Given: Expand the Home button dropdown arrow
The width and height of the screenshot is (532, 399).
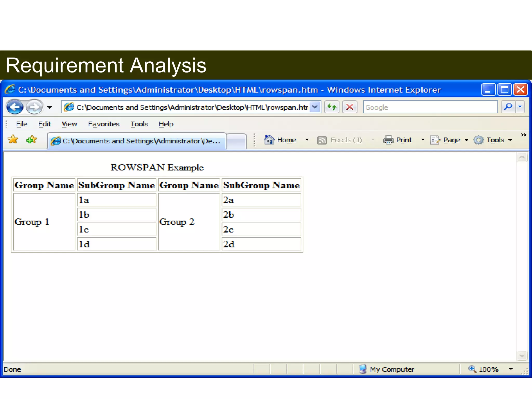Looking at the screenshot, I should (x=307, y=140).
